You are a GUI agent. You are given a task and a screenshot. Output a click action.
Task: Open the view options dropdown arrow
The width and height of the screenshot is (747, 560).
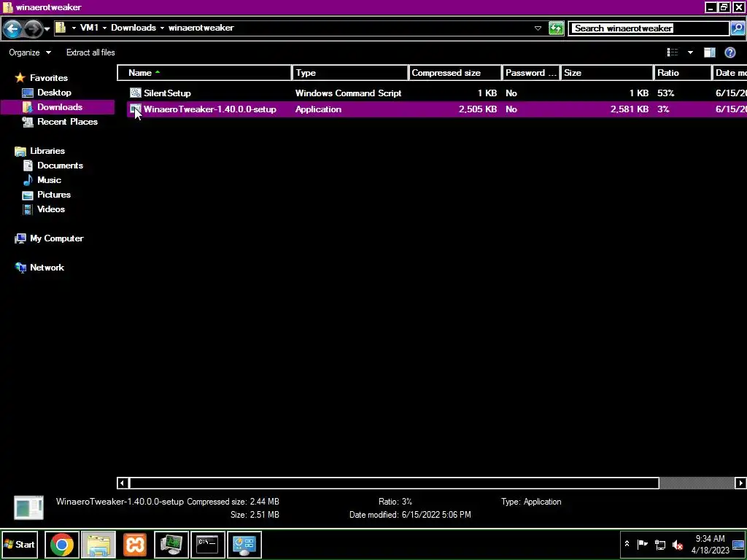coord(690,52)
